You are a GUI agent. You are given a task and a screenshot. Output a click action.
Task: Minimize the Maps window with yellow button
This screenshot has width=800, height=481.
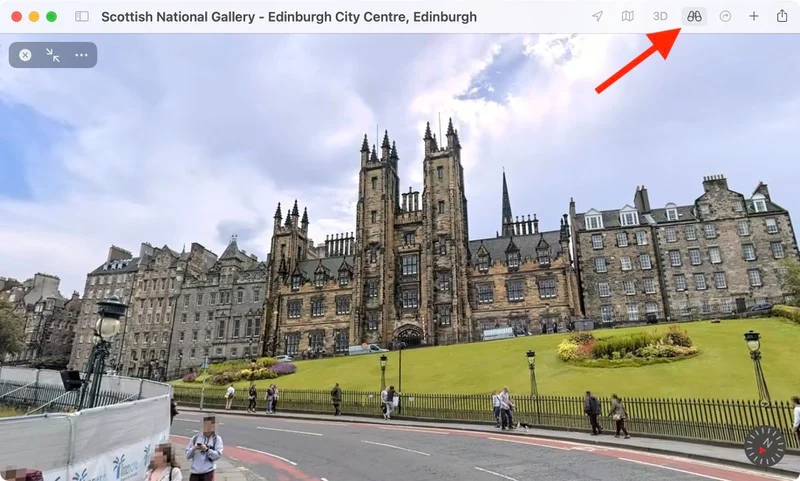pos(34,17)
